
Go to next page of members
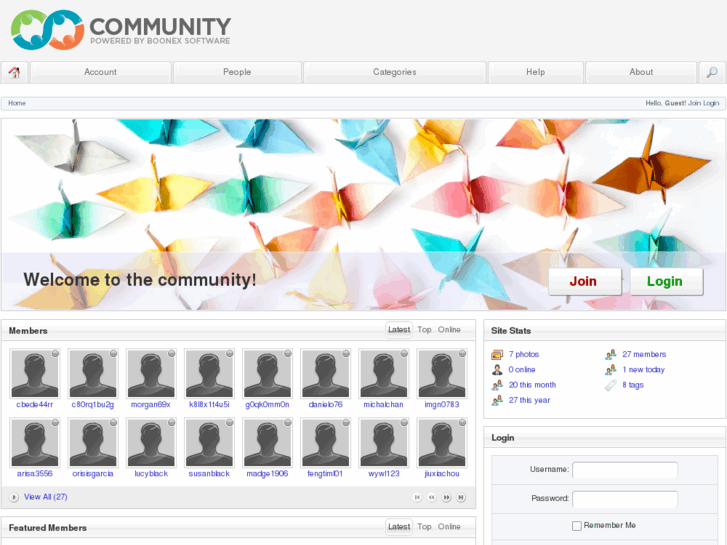pyautogui.click(x=446, y=497)
